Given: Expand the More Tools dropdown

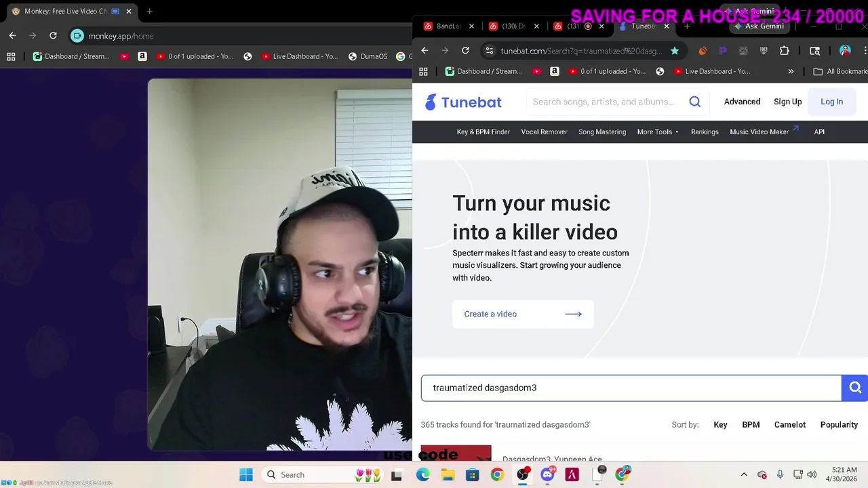Looking at the screenshot, I should coord(658,131).
